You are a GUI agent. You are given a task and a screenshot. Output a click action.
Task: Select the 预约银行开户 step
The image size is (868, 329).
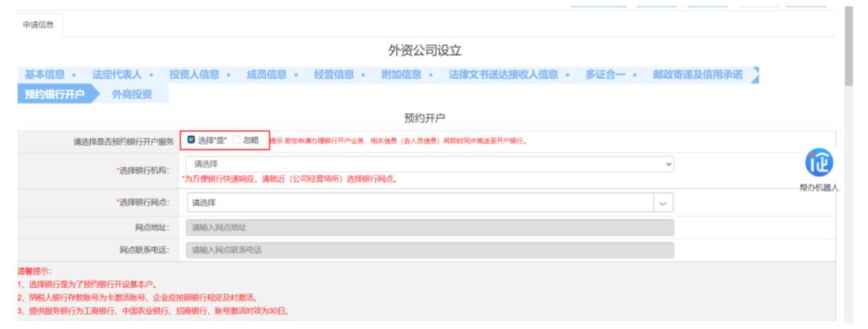point(55,94)
